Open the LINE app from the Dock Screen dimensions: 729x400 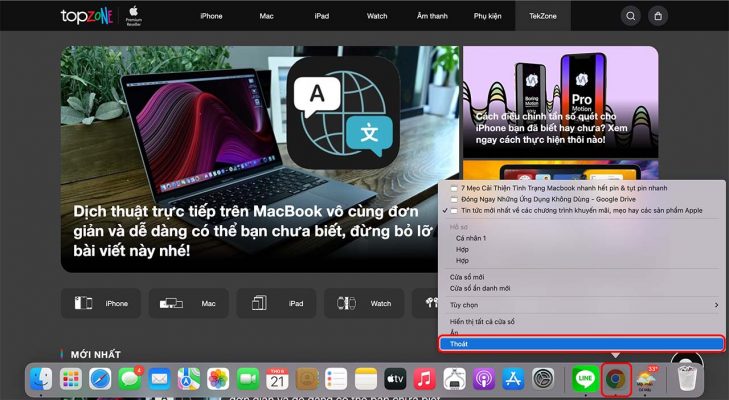pyautogui.click(x=585, y=379)
